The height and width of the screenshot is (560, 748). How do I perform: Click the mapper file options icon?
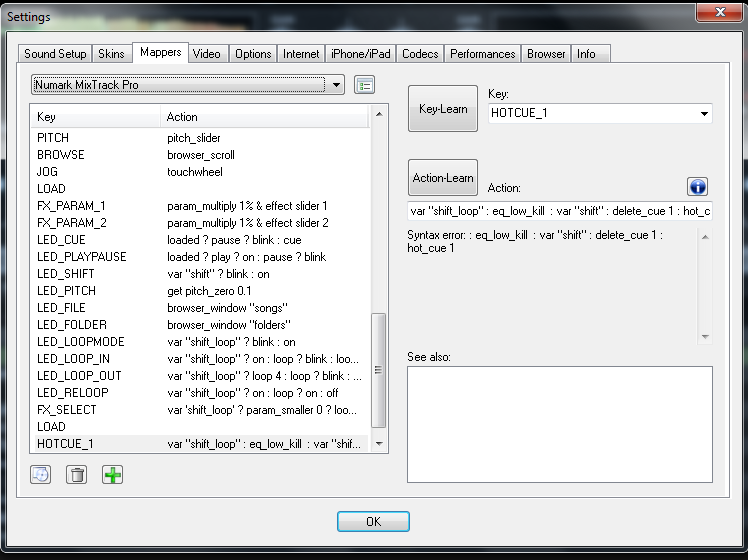click(x=364, y=85)
